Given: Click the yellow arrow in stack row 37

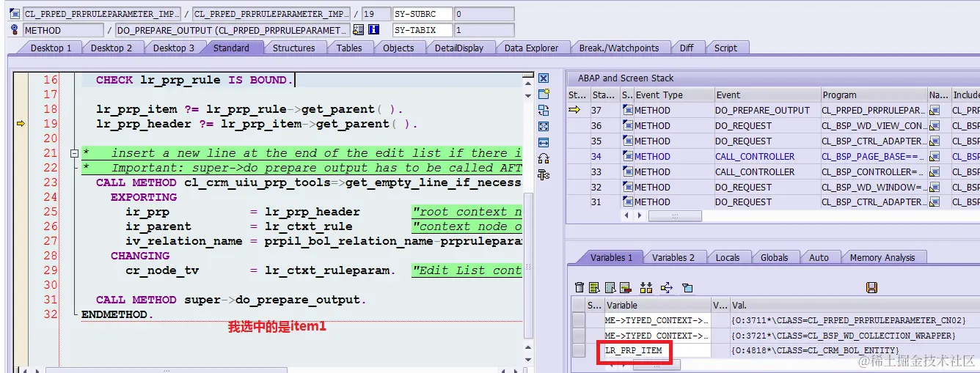Looking at the screenshot, I should (x=574, y=110).
